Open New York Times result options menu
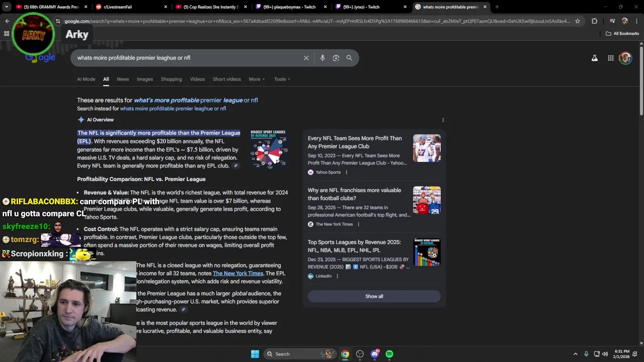Screen dimensions: 644x362 (x=358, y=224)
